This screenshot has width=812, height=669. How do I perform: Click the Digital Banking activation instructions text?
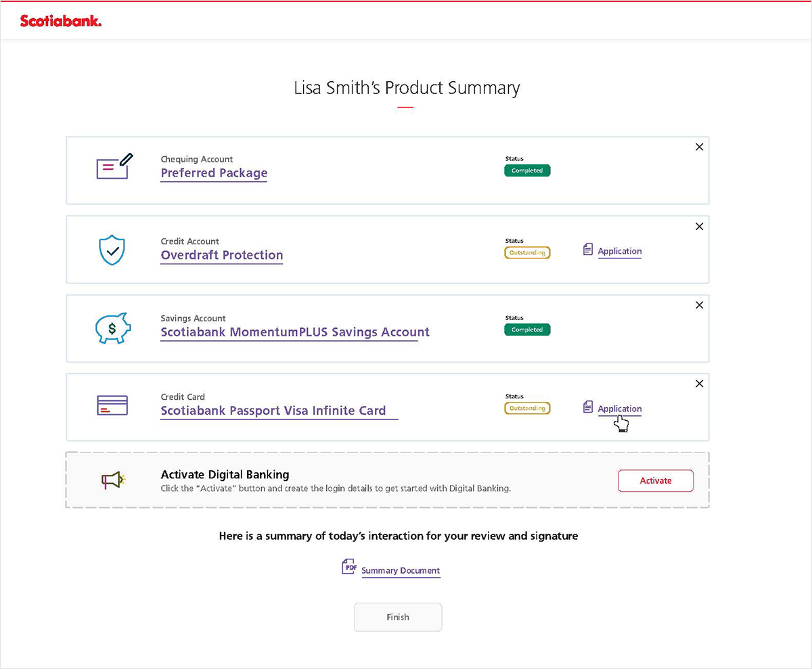coord(336,488)
